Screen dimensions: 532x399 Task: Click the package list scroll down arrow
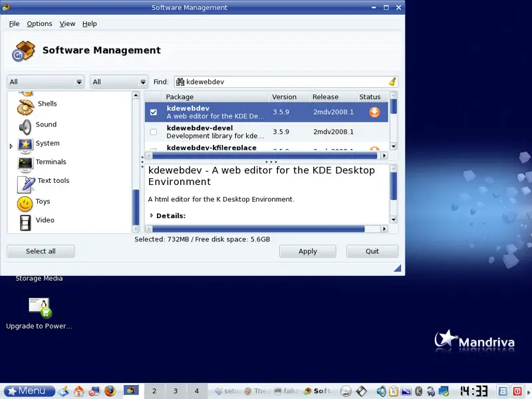[394, 146]
